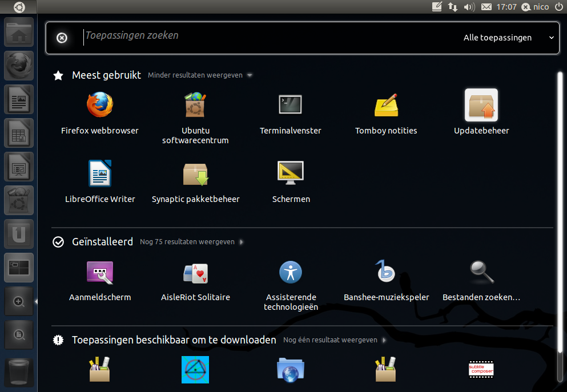This screenshot has height=392, width=567.
Task: Open Ubuntu One launcher icon
Action: coord(19,234)
